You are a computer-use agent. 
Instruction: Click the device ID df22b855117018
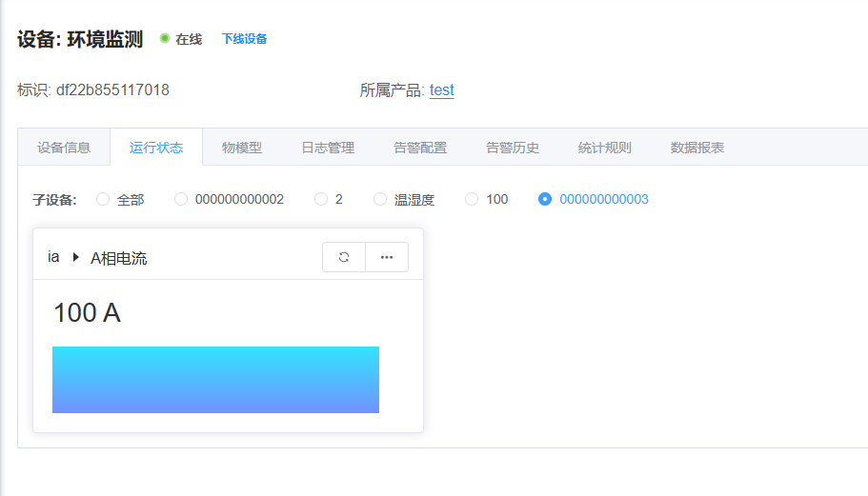coord(113,90)
